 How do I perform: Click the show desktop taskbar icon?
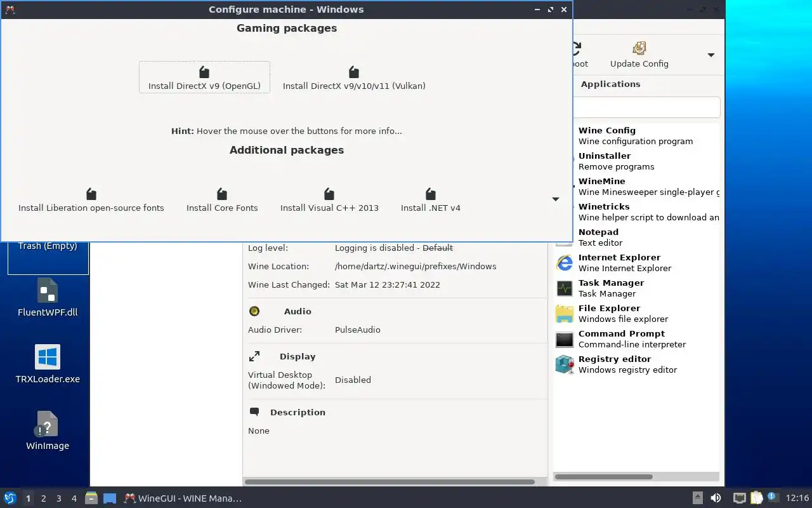click(x=109, y=498)
